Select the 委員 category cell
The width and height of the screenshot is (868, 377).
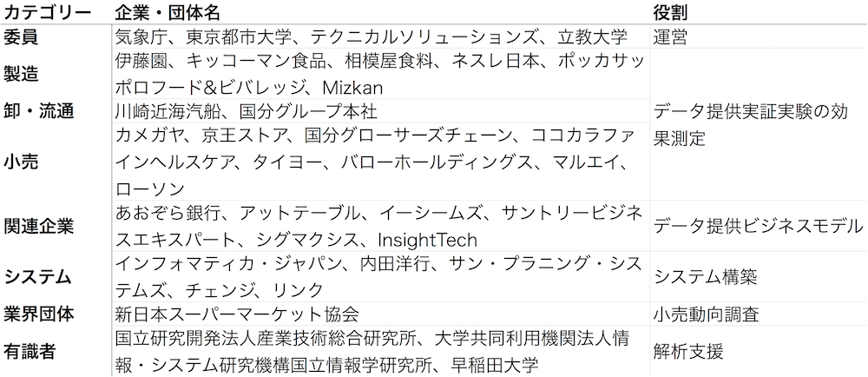[x=21, y=37]
